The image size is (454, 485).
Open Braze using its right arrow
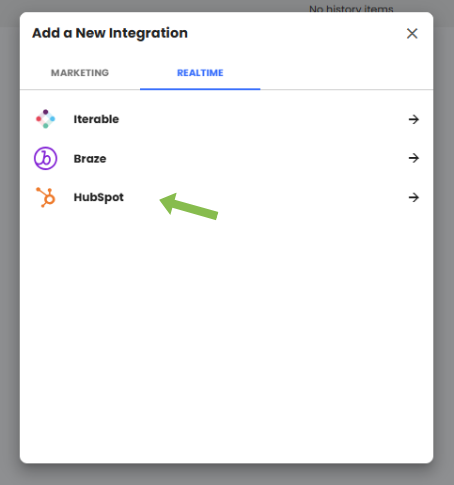point(414,158)
